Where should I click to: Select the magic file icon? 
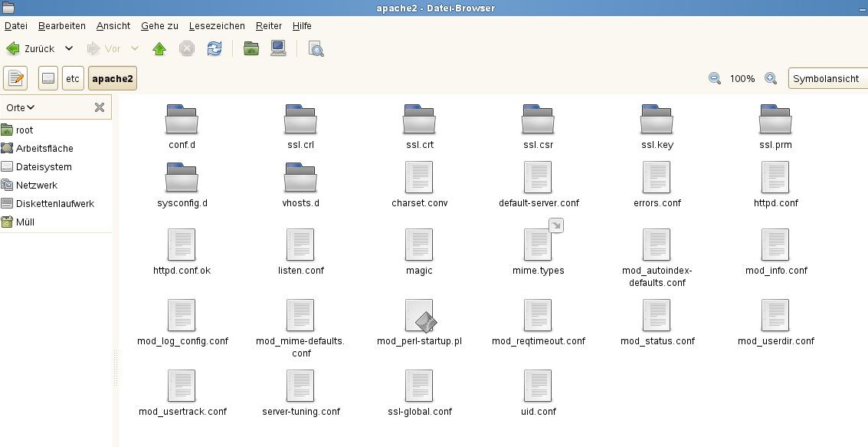(419, 245)
